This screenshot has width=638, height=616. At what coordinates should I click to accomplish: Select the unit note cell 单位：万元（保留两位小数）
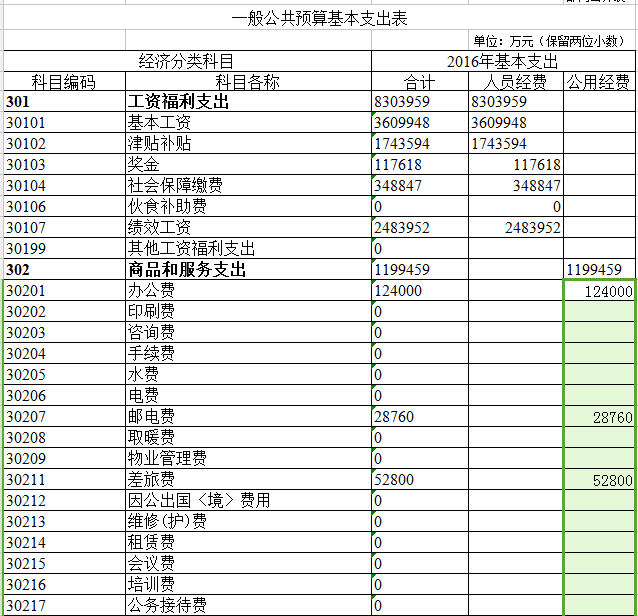pyautogui.click(x=552, y=41)
